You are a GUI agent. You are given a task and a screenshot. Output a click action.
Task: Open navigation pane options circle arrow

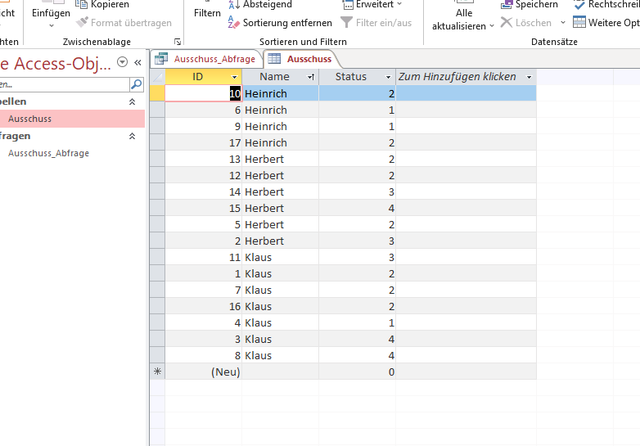pyautogui.click(x=122, y=62)
